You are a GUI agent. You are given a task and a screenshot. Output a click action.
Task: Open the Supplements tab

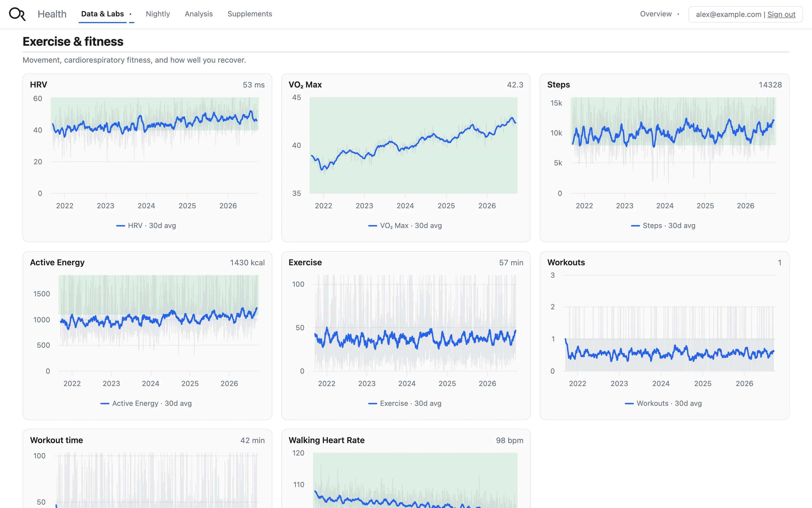coord(250,14)
